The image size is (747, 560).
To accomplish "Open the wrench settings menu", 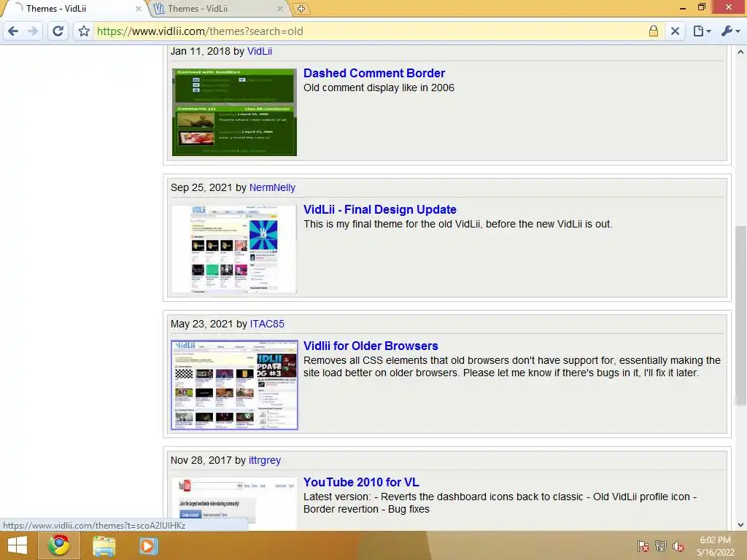I will pyautogui.click(x=730, y=31).
